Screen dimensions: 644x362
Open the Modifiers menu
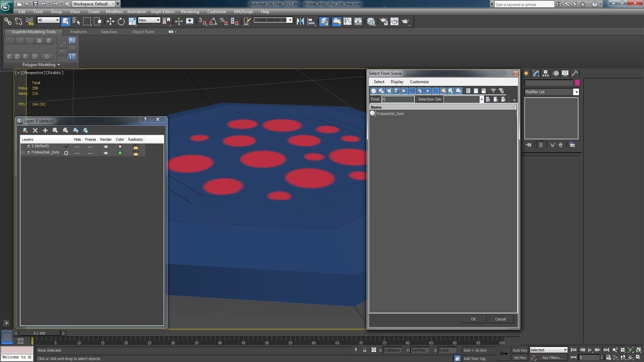[114, 11]
